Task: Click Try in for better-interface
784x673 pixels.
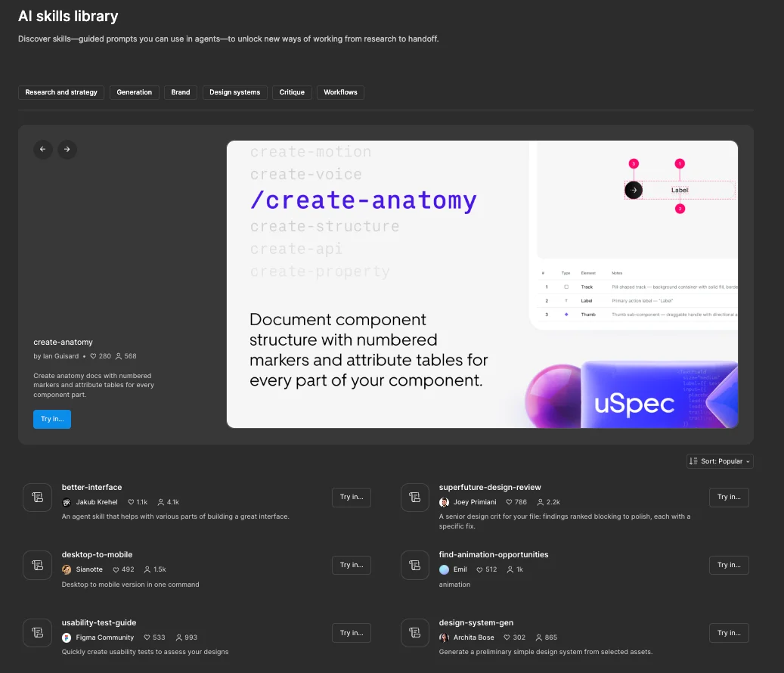Action: (x=352, y=497)
